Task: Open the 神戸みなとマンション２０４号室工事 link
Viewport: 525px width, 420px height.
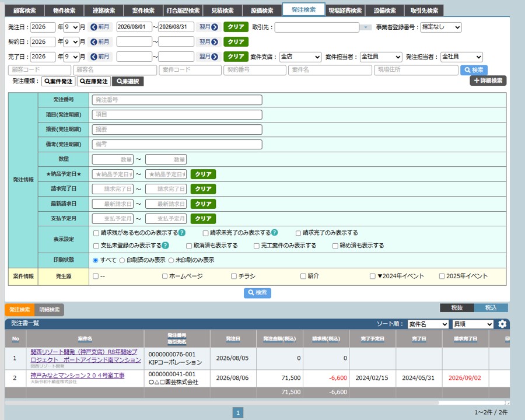Action: (78, 376)
